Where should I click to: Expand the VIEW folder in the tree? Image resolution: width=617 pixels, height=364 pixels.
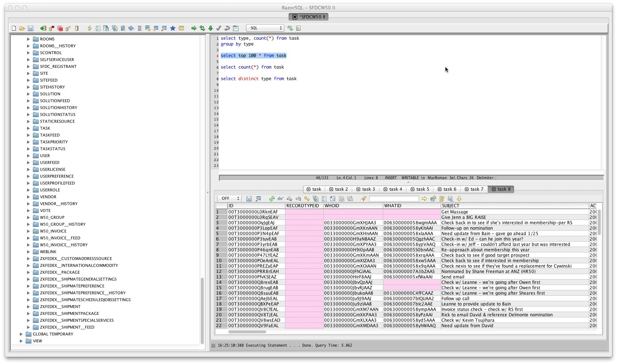click(21, 341)
